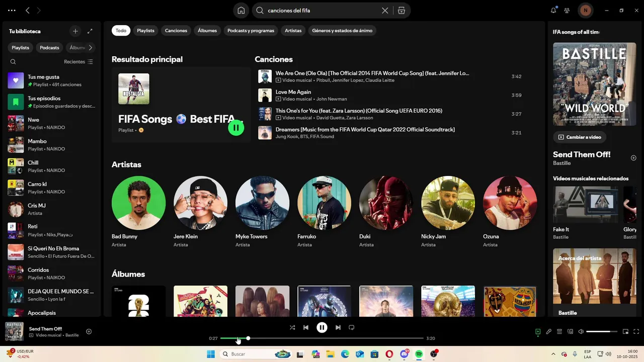Image resolution: width=644 pixels, height=362 pixels.
Task: Open the Nicky Jam artist card
Action: [x=448, y=212]
